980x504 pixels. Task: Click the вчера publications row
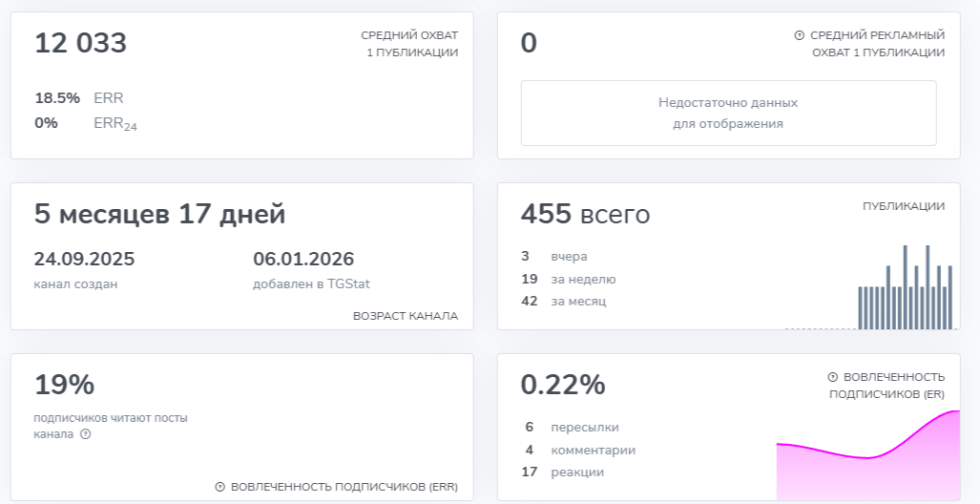554,257
